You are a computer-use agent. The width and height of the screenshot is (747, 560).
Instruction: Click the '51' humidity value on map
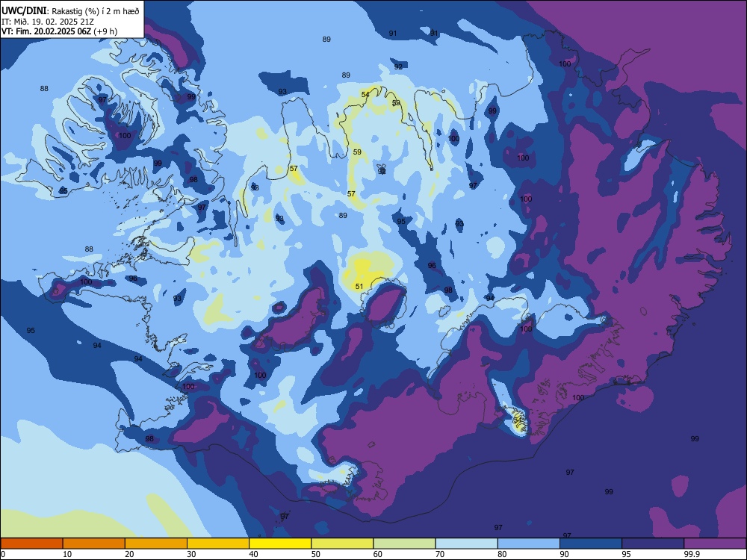pos(359,287)
